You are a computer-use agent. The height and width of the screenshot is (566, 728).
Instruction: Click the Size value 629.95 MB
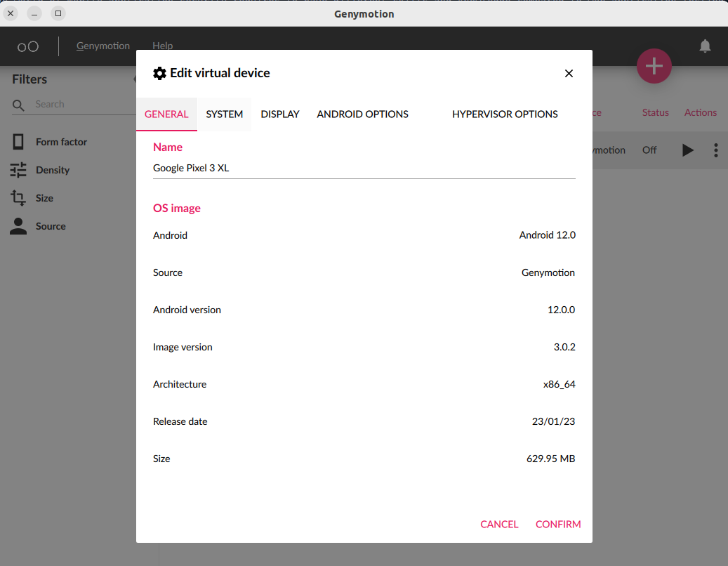pos(550,459)
